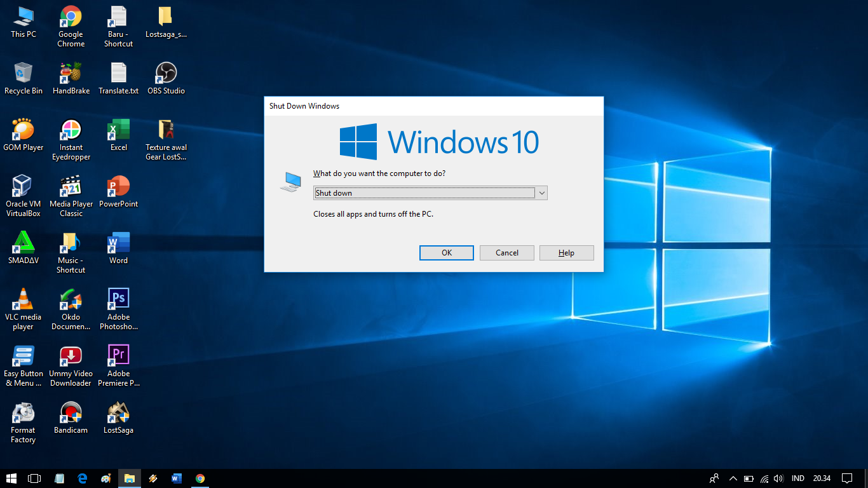
Task: Open the Wi-Fi network flyout
Action: [764, 478]
